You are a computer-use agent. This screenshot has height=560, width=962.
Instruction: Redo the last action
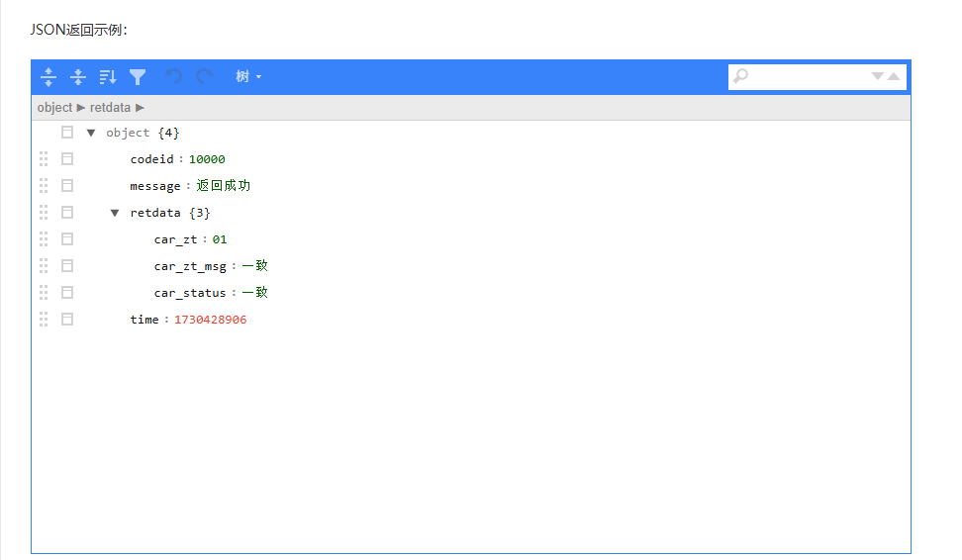pos(204,76)
